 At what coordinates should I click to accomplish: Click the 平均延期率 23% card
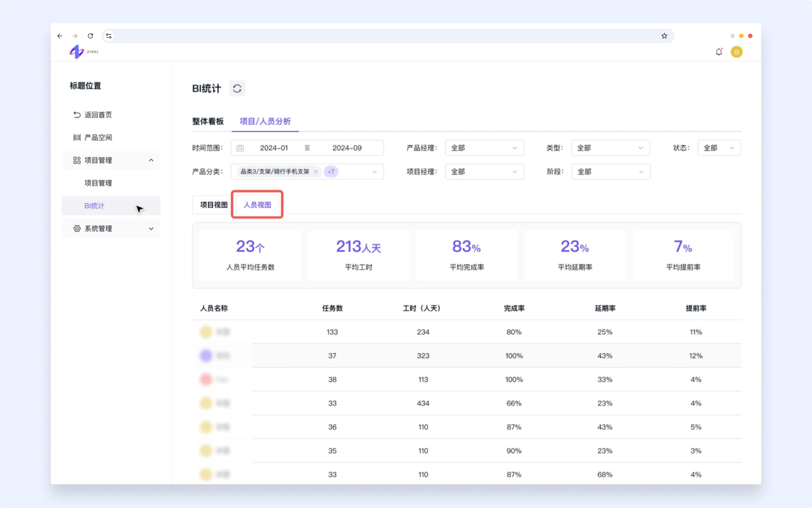click(575, 255)
